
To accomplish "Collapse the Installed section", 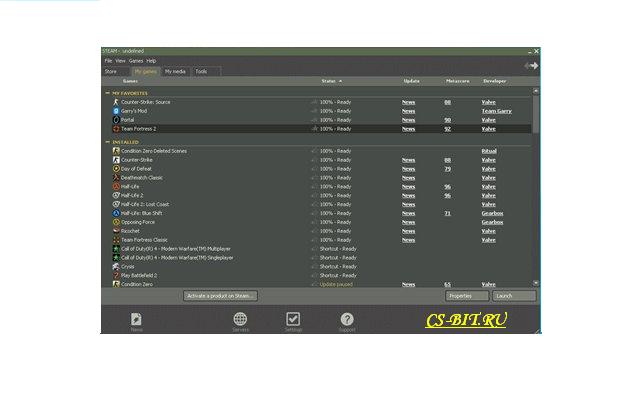I will pyautogui.click(x=107, y=142).
